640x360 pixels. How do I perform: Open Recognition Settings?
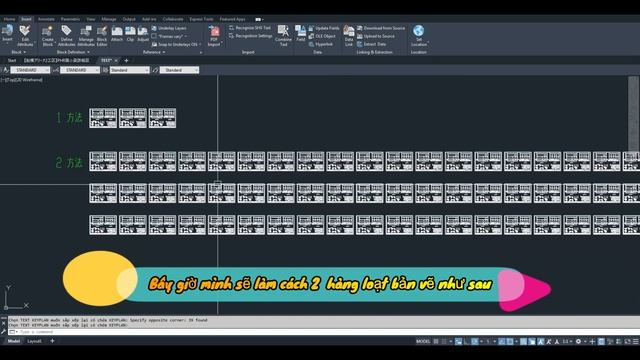[250, 36]
